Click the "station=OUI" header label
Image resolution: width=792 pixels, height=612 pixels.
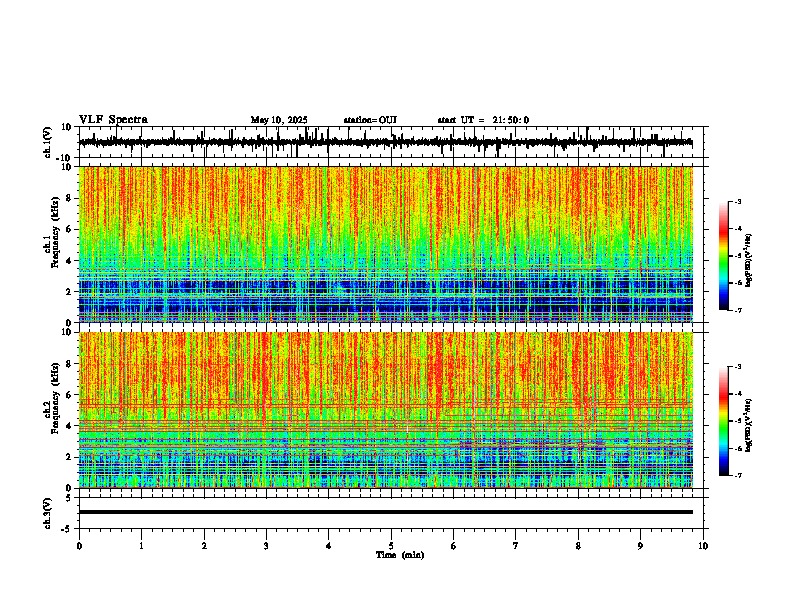click(x=370, y=120)
